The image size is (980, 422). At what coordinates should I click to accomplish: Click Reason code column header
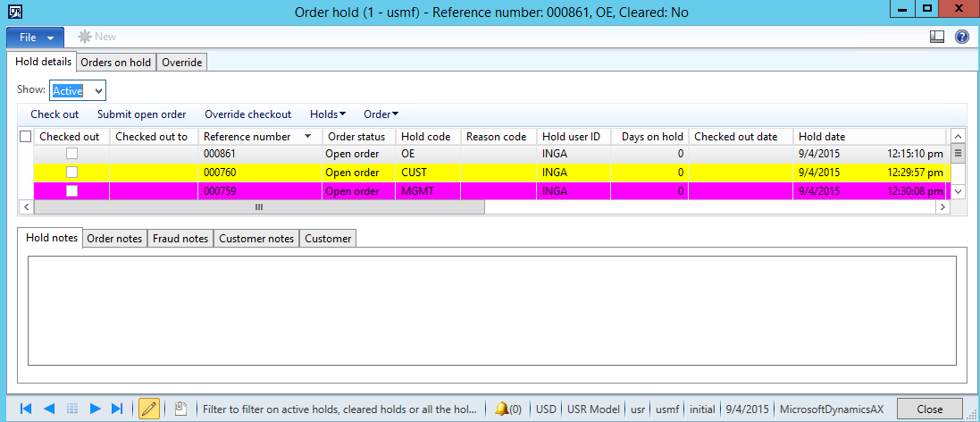(x=498, y=136)
